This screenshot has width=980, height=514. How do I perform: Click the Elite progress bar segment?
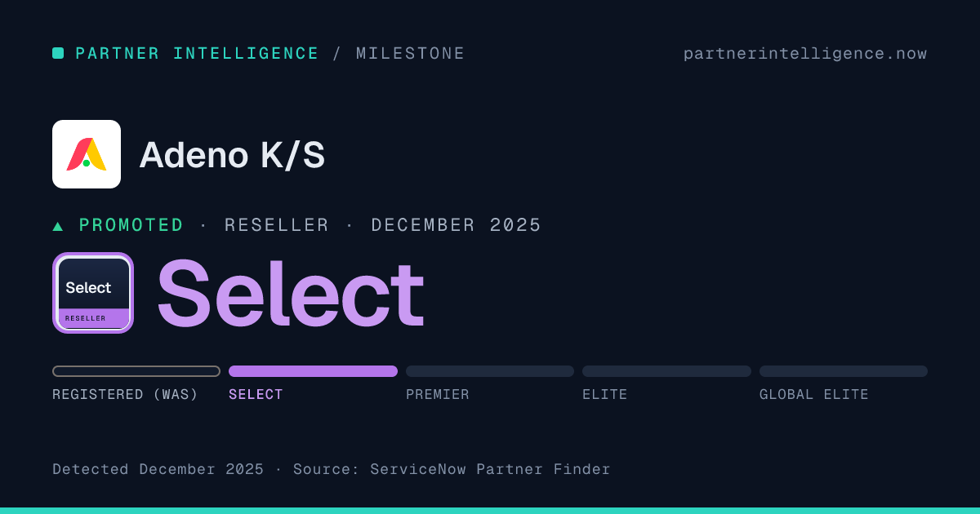[666, 371]
